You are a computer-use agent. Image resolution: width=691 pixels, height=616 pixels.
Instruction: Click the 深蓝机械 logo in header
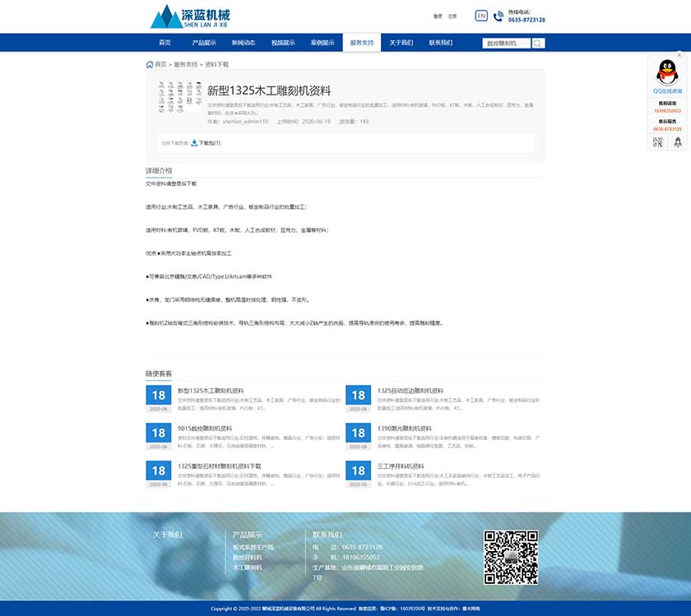[190, 16]
